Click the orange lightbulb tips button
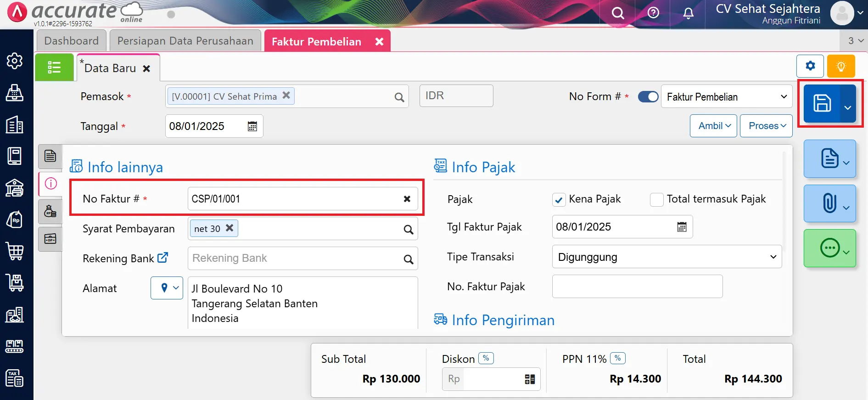Image resolution: width=868 pixels, height=400 pixels. [x=841, y=66]
